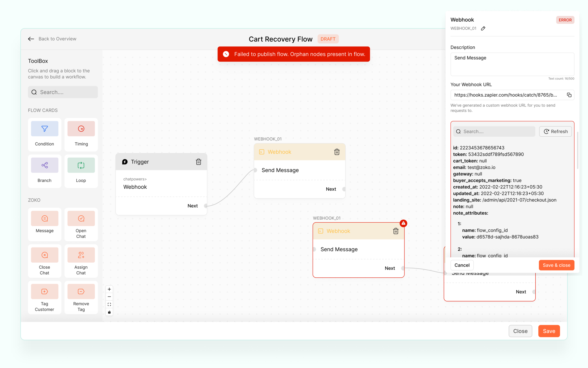Image resolution: width=588 pixels, height=368 pixels.
Task: Click the 'value: d6578d-sajhda-8678uoas83' row
Action: pyautogui.click(x=500, y=237)
